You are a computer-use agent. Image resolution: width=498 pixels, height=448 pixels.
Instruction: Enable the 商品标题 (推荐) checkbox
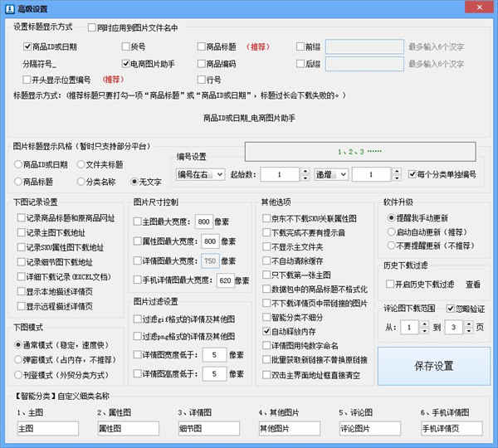pyautogui.click(x=203, y=46)
